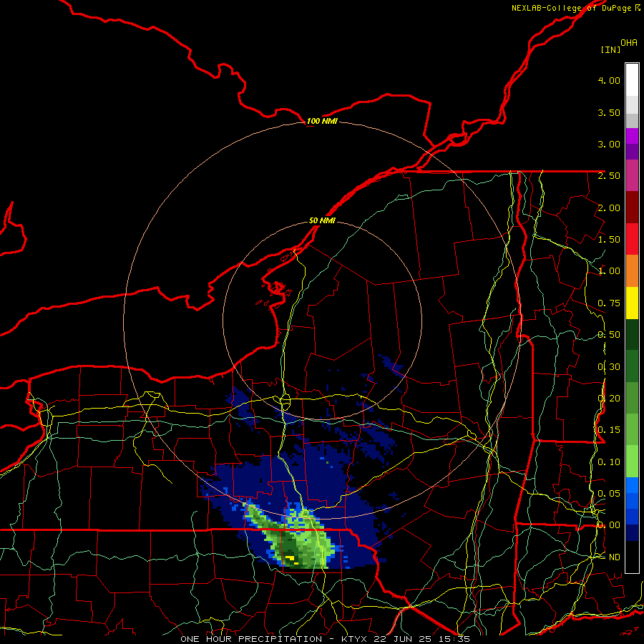This screenshot has width=644, height=644.
Task: Click the ONE HOUR PRECIPITATION title text
Action: pyautogui.click(x=251, y=639)
